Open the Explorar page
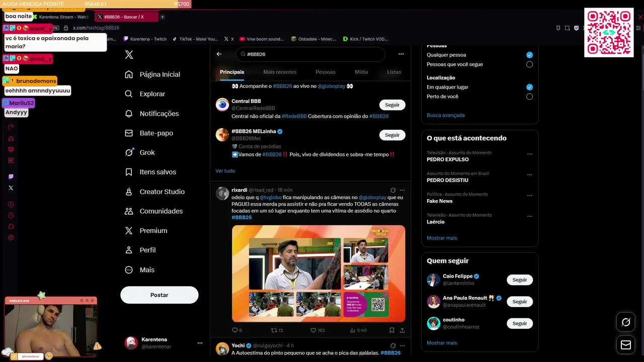Viewport: 644px width, 362px height. pos(145,94)
